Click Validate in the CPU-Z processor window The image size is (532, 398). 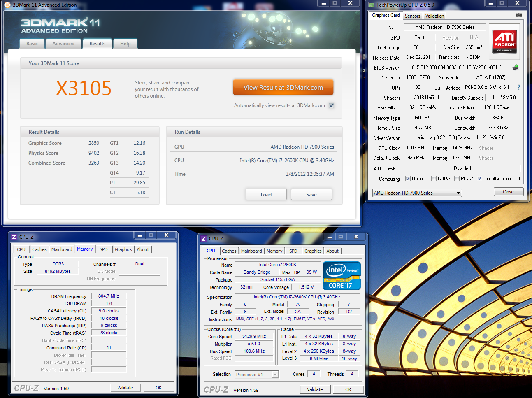click(x=315, y=389)
